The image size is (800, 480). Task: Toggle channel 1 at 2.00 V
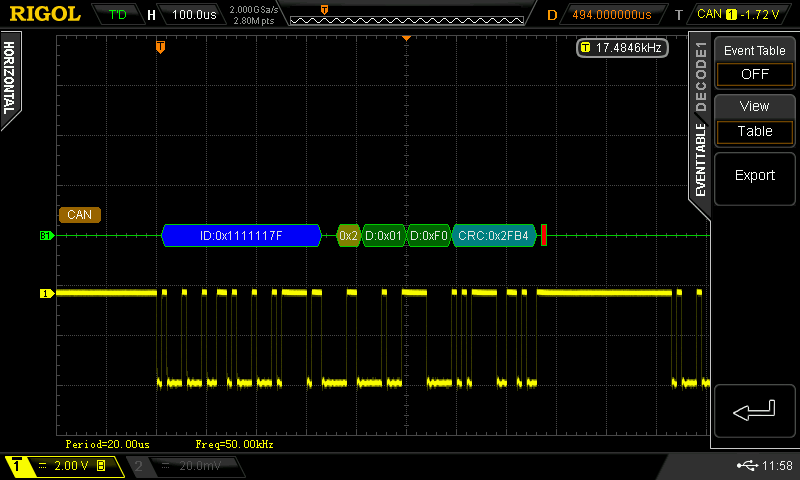[x=64, y=466]
